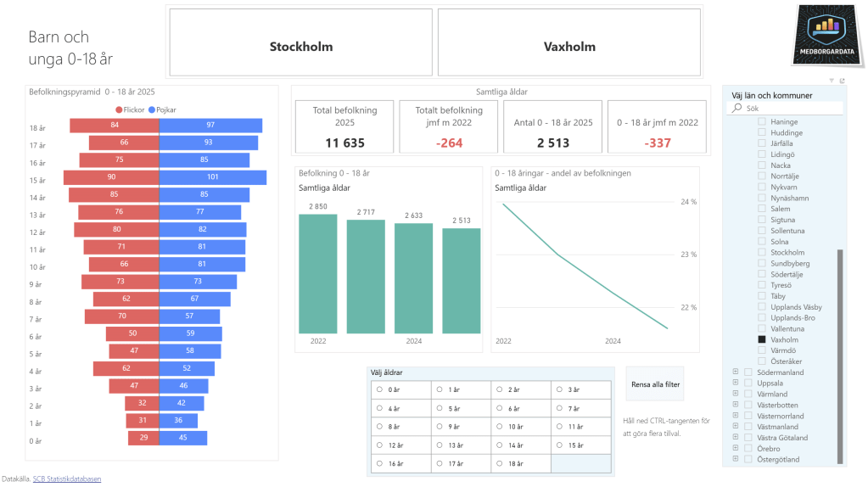868x487 pixels.
Task: Expand the Södermanland county node
Action: (x=735, y=372)
